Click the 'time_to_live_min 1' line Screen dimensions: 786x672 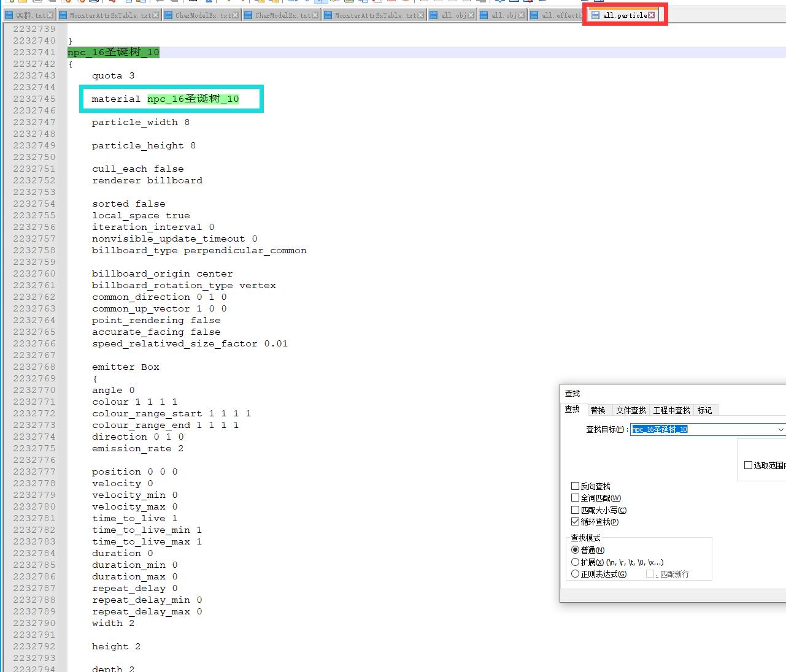point(147,530)
